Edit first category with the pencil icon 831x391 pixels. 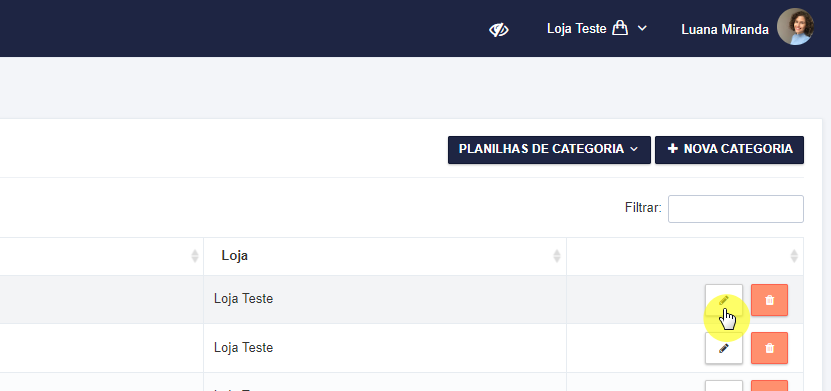coord(724,300)
